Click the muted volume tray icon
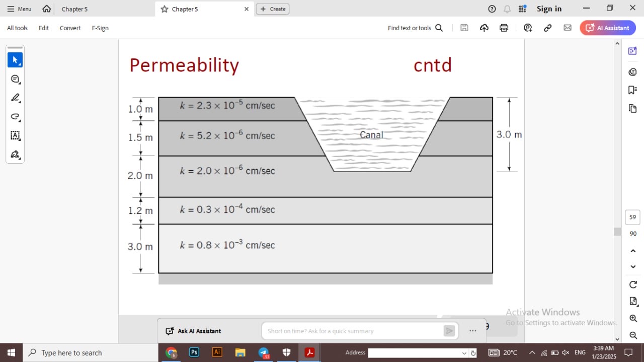The width and height of the screenshot is (644, 362). (x=566, y=352)
